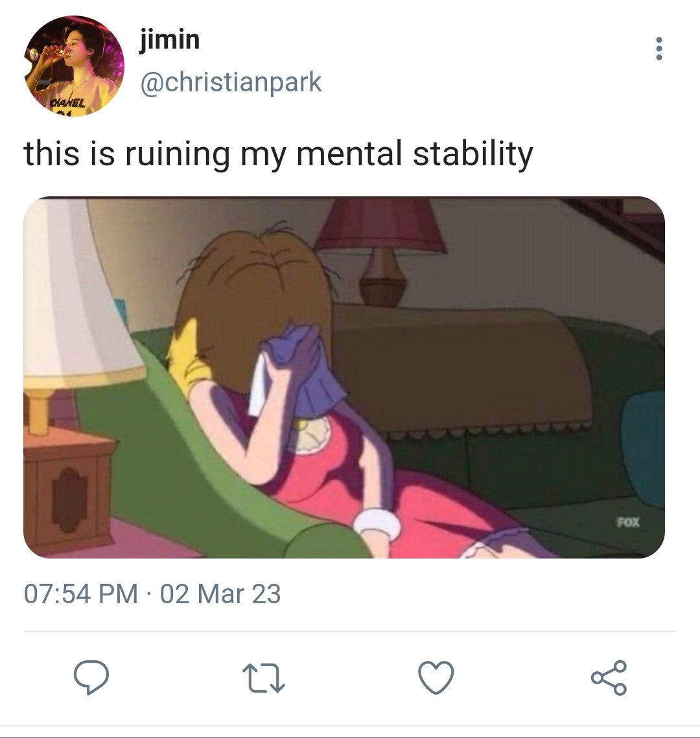Viewport: 700px width, 738px height.
Task: Click the @christianpark handle
Action: 231,82
